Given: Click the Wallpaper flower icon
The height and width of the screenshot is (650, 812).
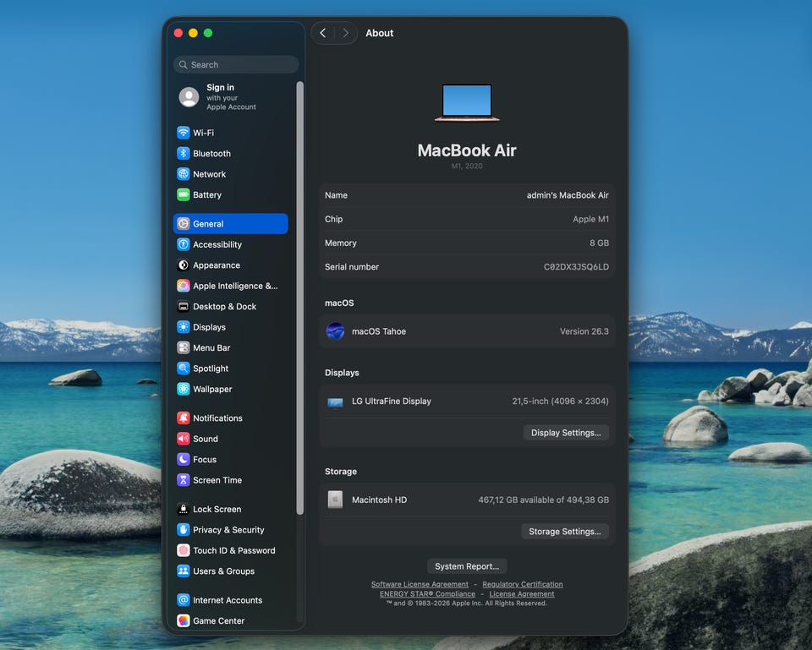Looking at the screenshot, I should point(184,389).
